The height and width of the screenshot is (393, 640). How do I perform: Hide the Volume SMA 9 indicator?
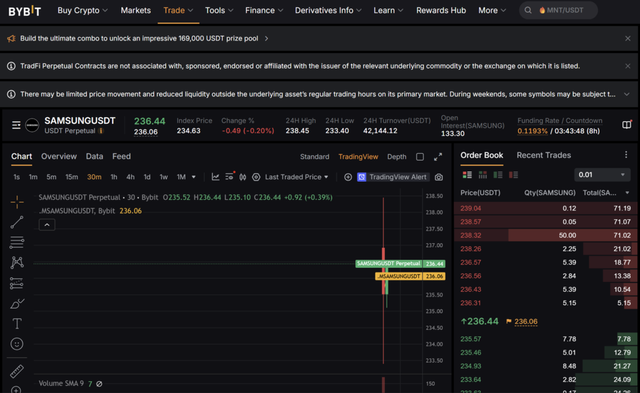click(99, 384)
